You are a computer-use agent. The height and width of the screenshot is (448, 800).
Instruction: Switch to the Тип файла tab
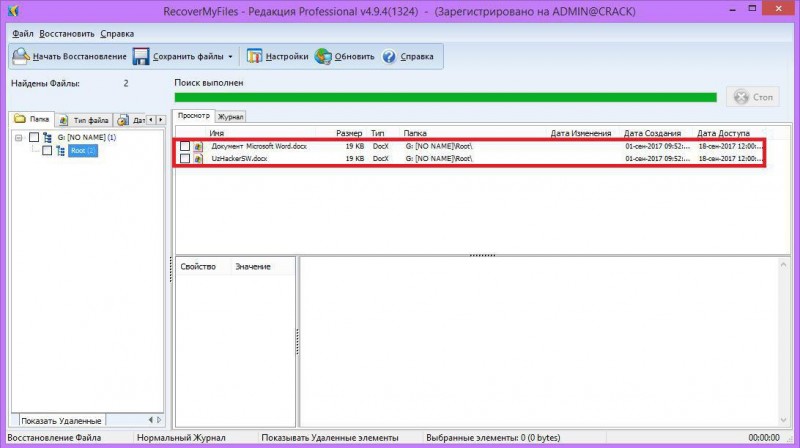[x=84, y=120]
